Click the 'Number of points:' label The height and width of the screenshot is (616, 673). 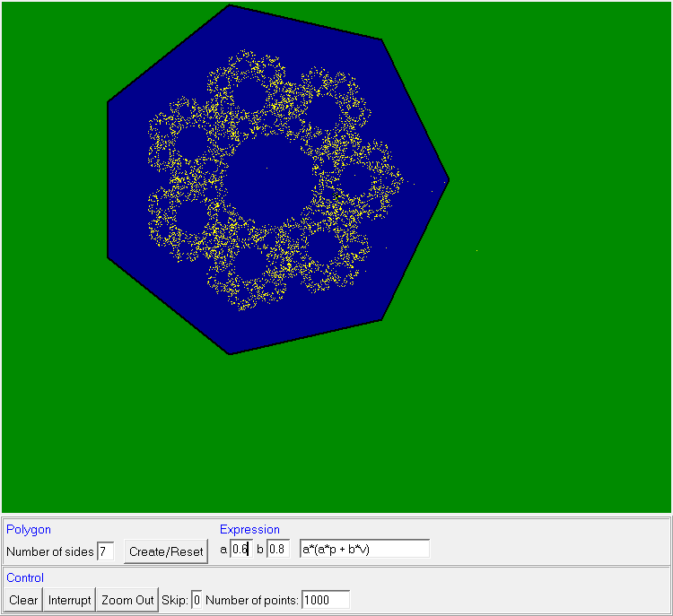(x=252, y=600)
